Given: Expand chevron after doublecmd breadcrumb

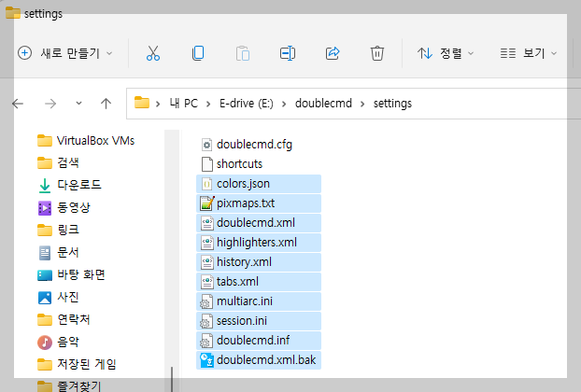Looking at the screenshot, I should click(x=362, y=104).
